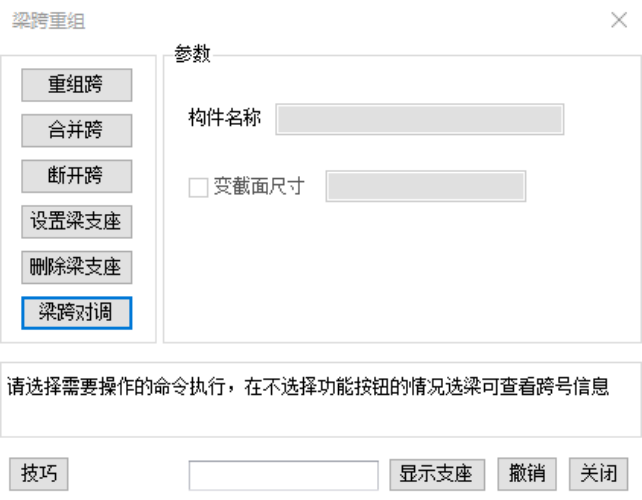Click the 梁跨重组 dialog title
This screenshot has width=642, height=500.
pos(48,20)
